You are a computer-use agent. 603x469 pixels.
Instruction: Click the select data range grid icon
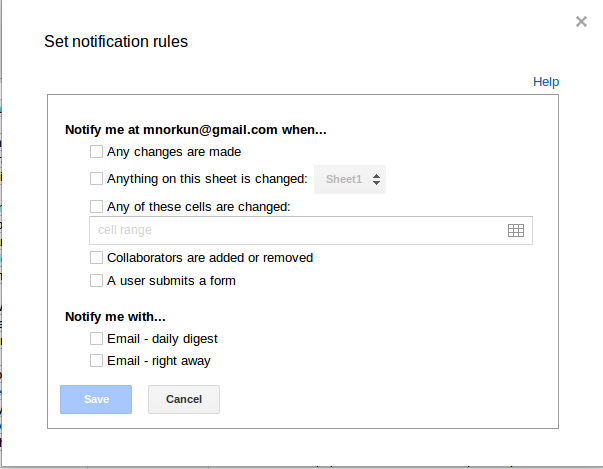coord(516,231)
